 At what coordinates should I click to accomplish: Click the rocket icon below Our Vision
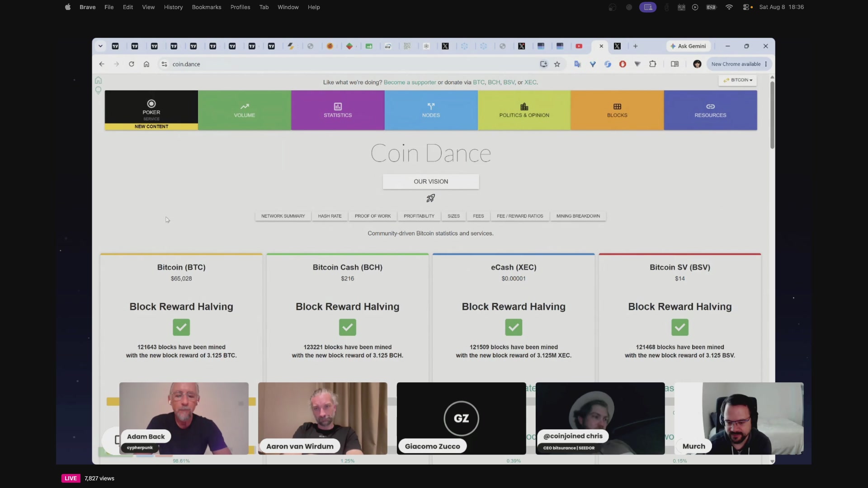(430, 198)
